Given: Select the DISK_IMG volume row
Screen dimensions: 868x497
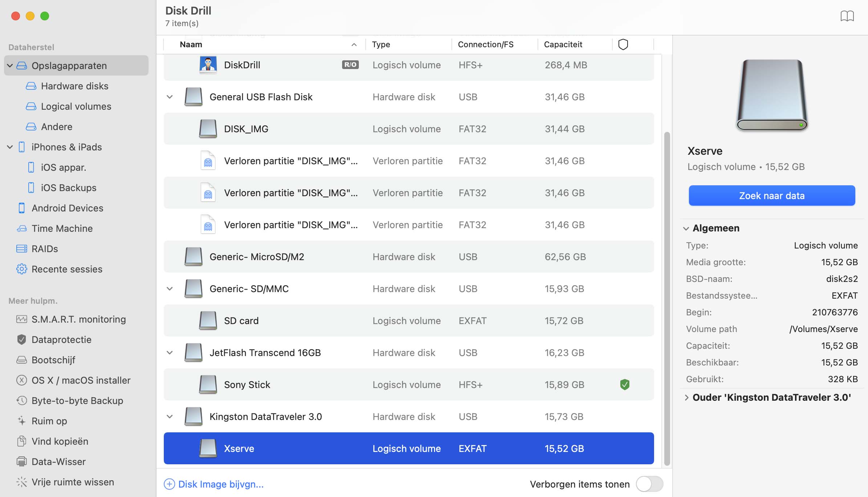Looking at the screenshot, I should (409, 129).
